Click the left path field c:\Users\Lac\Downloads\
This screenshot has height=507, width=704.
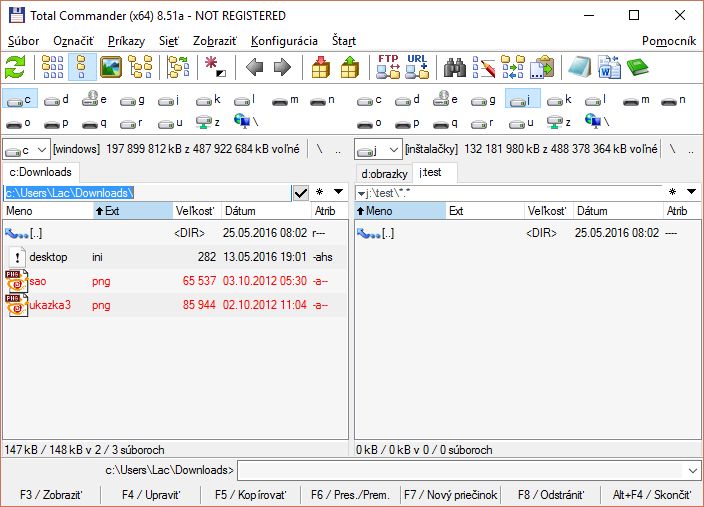tap(147, 193)
